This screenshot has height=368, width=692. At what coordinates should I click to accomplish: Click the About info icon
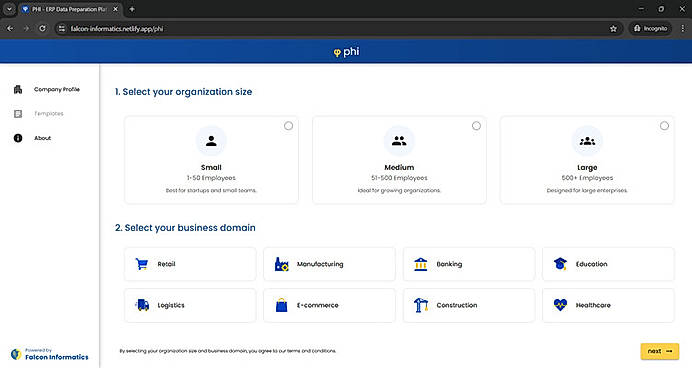tap(18, 138)
